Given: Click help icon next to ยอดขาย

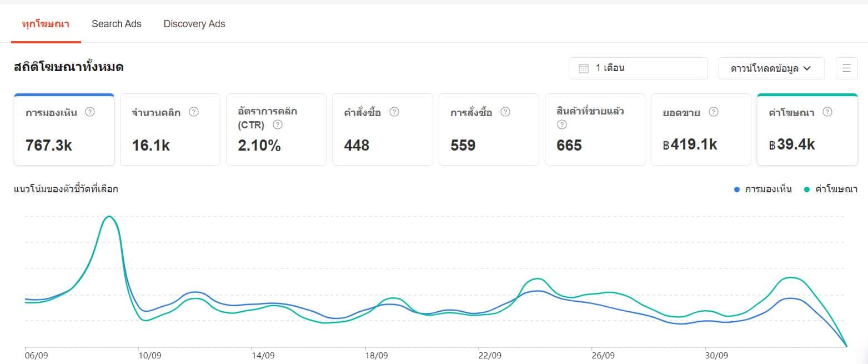Looking at the screenshot, I should coord(714,112).
